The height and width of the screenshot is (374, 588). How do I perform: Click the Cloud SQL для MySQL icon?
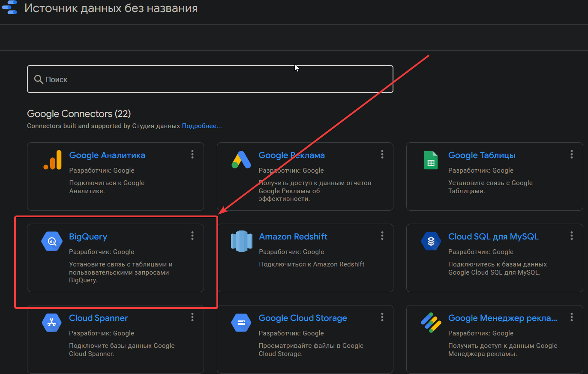coord(431,241)
